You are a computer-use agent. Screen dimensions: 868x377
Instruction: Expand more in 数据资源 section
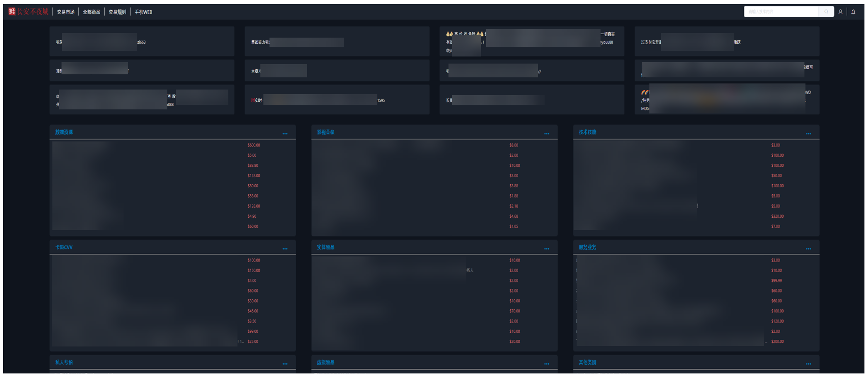point(285,134)
